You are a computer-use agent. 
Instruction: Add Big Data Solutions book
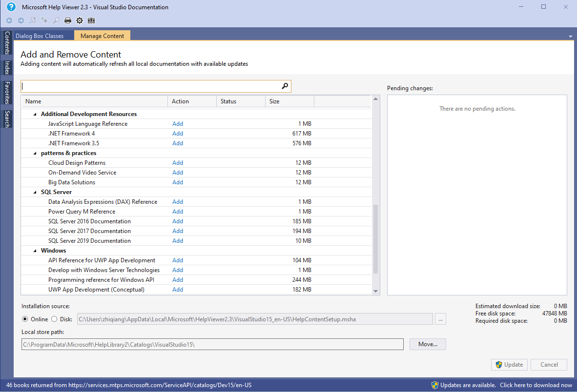[x=178, y=182]
